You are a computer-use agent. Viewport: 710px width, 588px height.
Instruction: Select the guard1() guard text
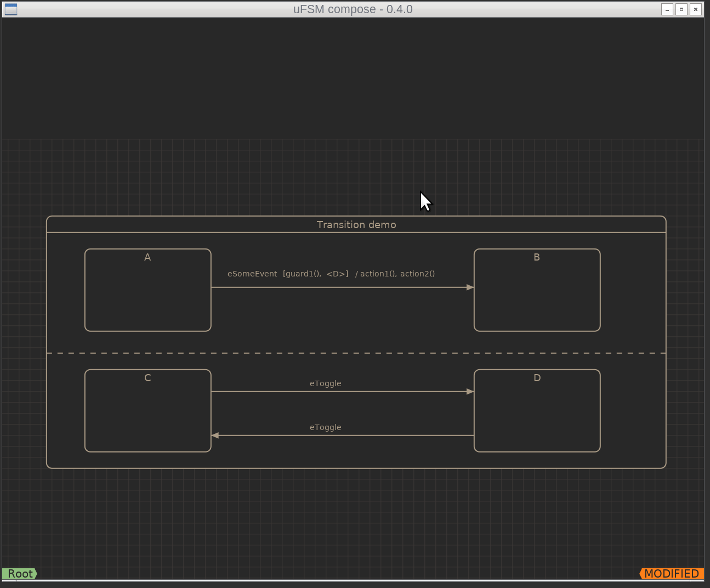pyautogui.click(x=302, y=274)
